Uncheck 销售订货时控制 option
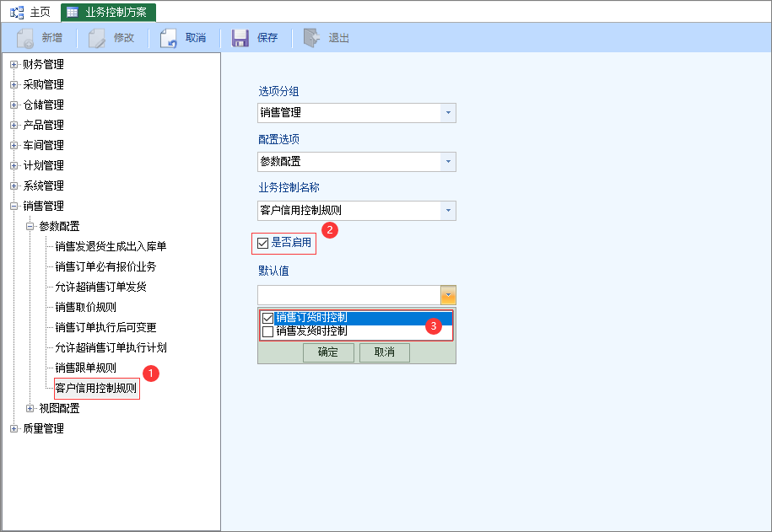Viewport: 772px width, 532px height. click(x=267, y=318)
